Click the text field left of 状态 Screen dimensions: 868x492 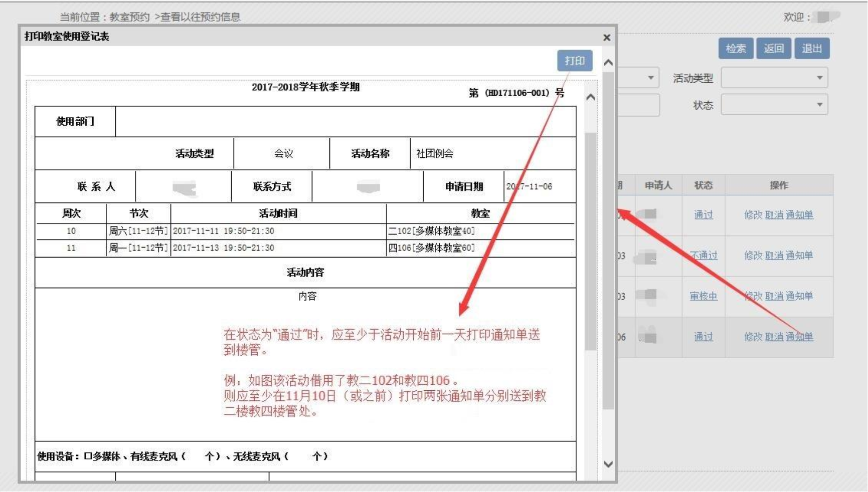638,105
